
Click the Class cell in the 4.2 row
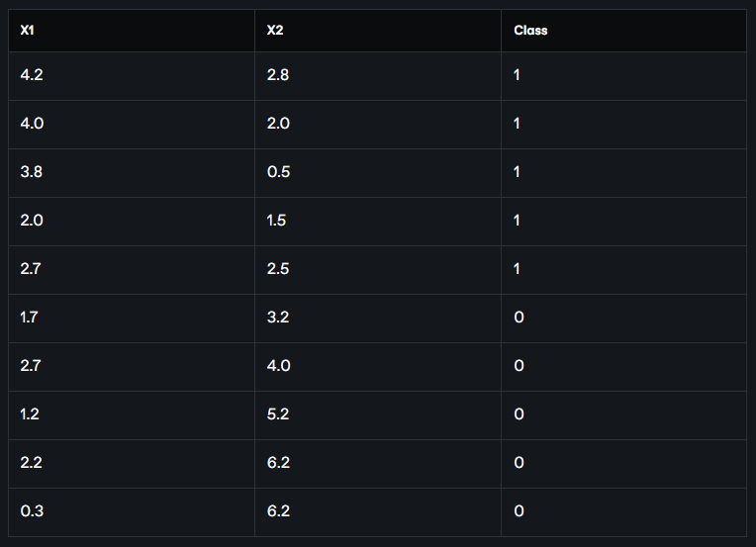tap(518, 75)
